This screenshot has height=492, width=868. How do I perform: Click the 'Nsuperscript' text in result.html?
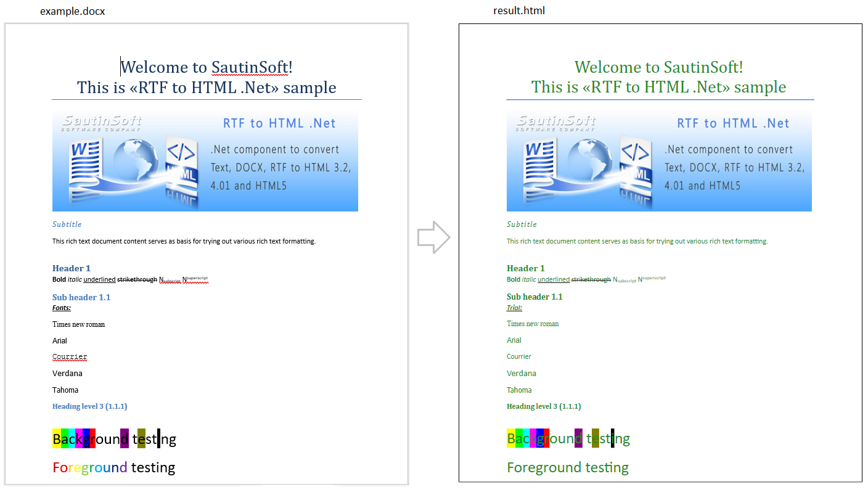(x=652, y=279)
